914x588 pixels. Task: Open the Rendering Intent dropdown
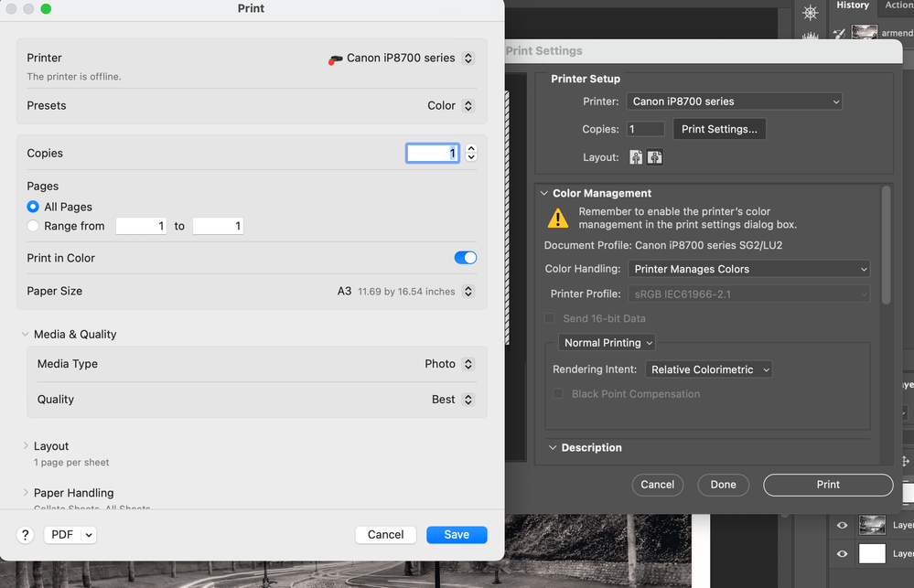709,369
